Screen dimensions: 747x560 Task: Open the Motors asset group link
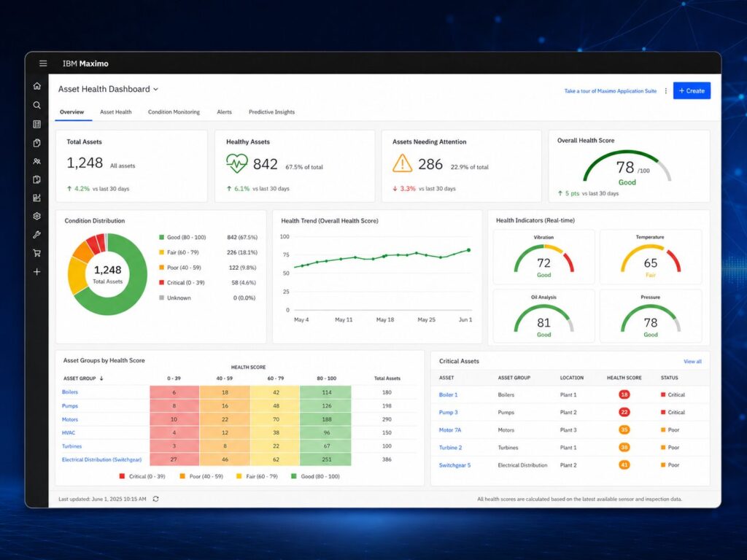pos(70,419)
